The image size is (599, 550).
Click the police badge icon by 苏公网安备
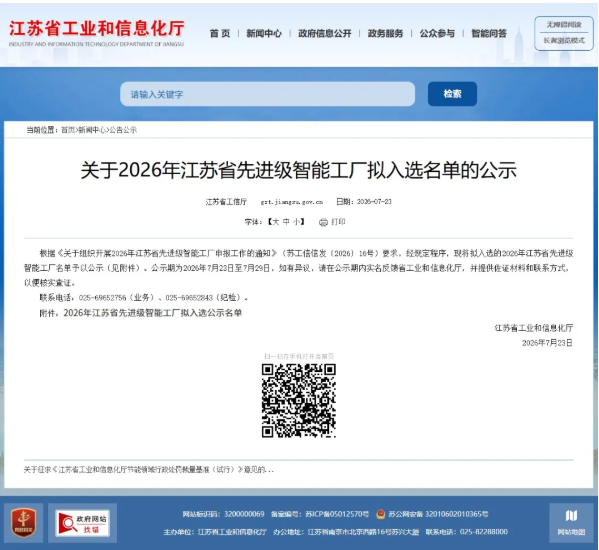pos(380,514)
